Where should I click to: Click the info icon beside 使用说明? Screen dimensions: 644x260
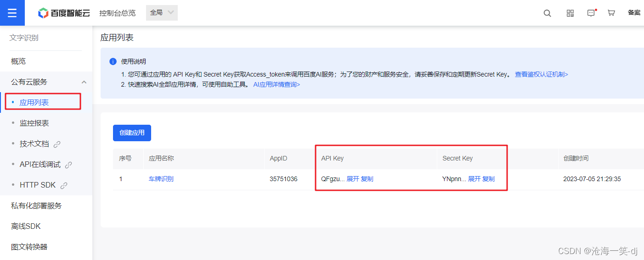pyautogui.click(x=113, y=61)
